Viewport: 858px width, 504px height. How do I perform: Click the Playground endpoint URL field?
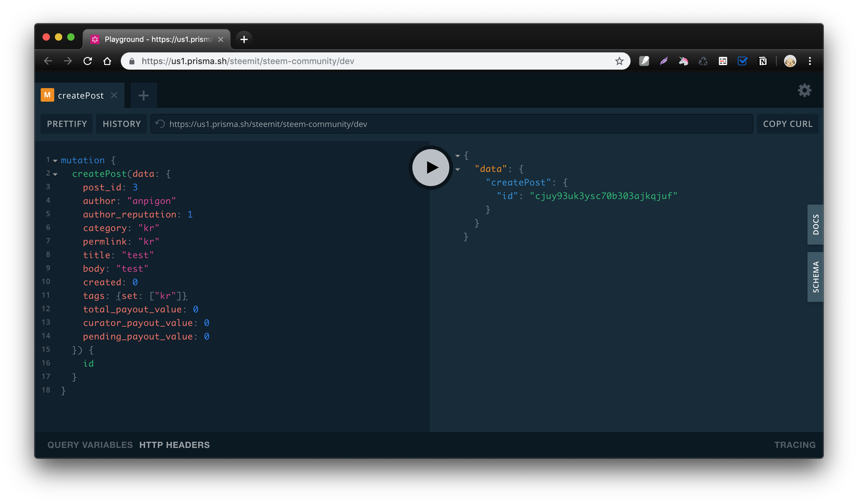click(x=443, y=124)
